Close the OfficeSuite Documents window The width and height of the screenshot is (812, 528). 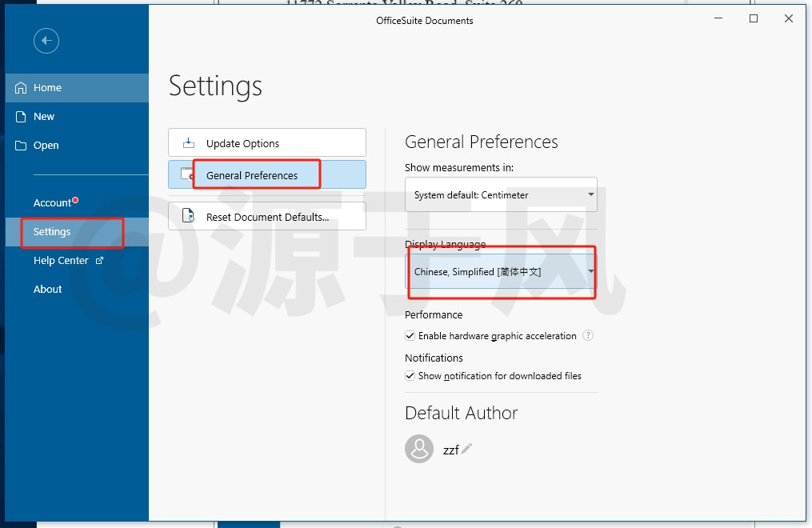[x=788, y=18]
